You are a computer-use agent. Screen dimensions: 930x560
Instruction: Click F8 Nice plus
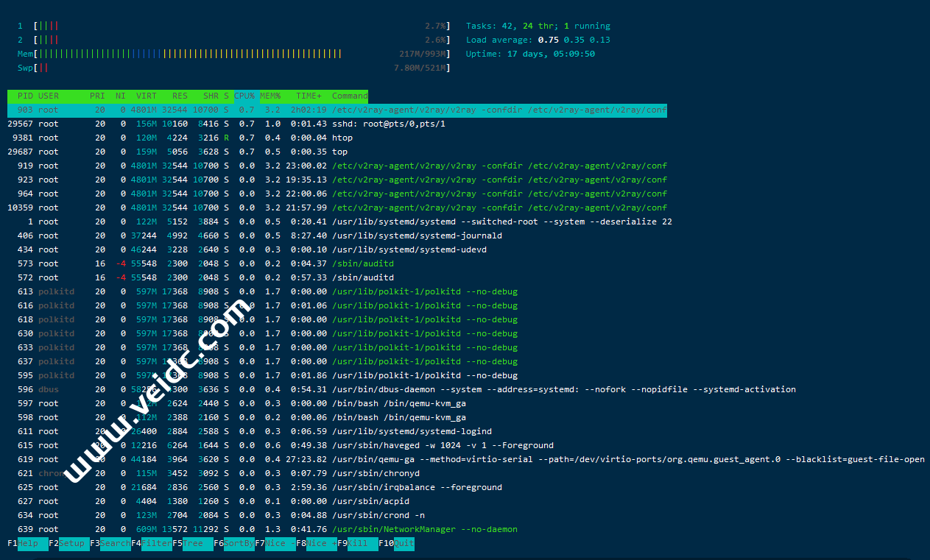[317, 544]
